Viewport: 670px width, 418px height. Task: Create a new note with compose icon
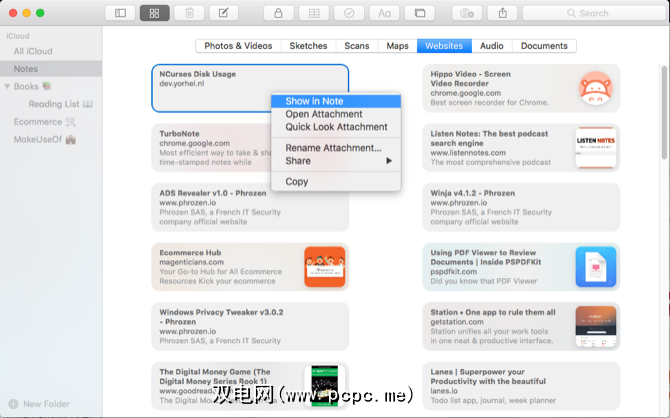tap(223, 13)
